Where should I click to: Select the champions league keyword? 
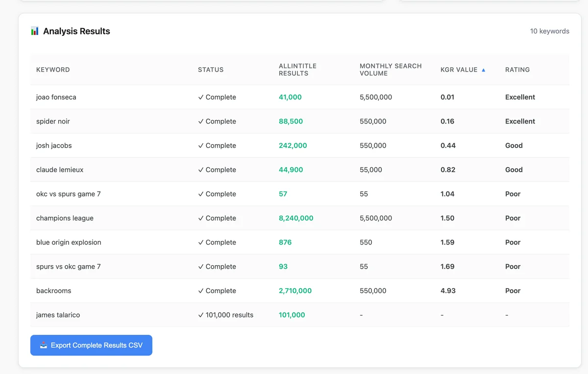click(65, 218)
